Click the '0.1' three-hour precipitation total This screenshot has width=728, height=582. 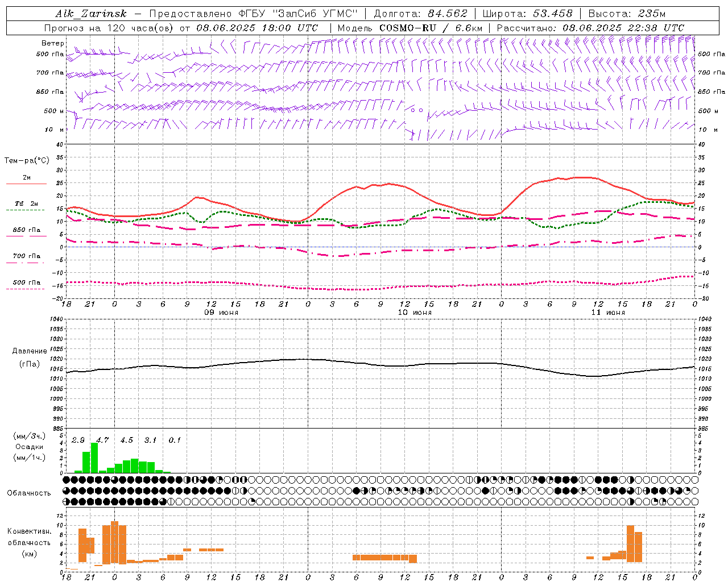coord(175,440)
